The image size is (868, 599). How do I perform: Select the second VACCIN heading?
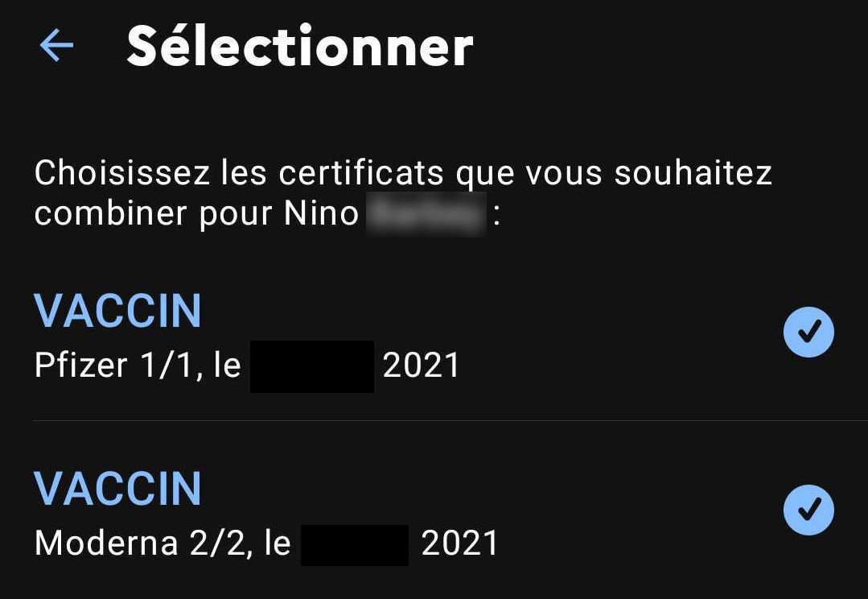click(x=117, y=490)
